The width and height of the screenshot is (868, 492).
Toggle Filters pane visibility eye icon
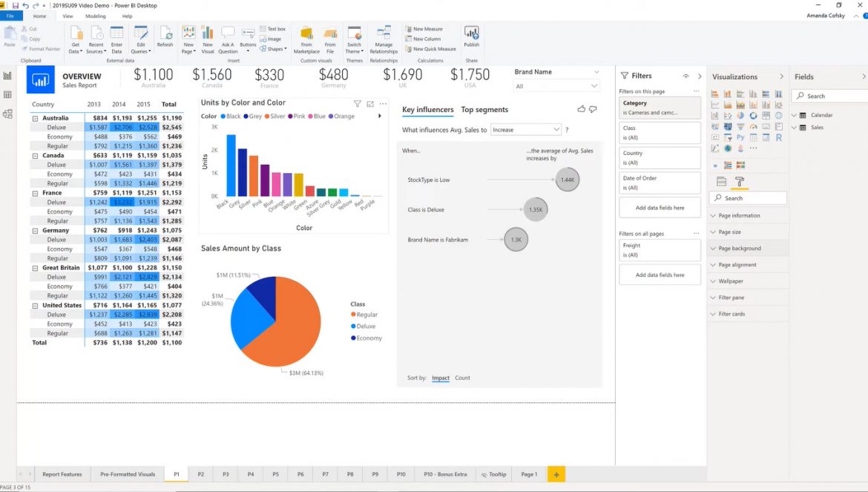[686, 76]
